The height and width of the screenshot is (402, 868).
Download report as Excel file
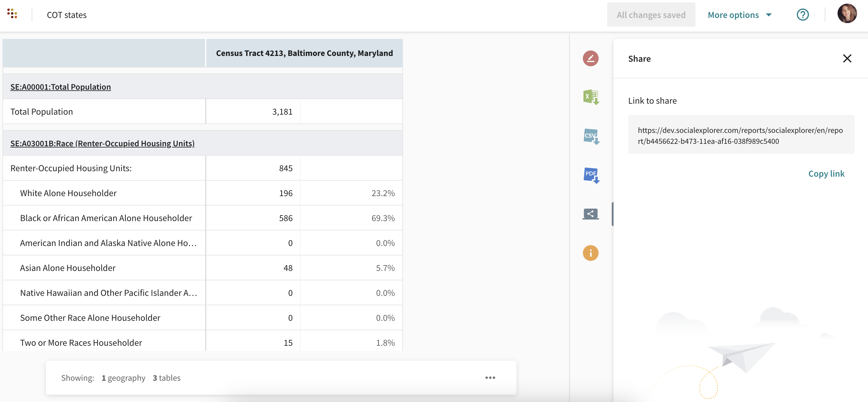pos(590,97)
